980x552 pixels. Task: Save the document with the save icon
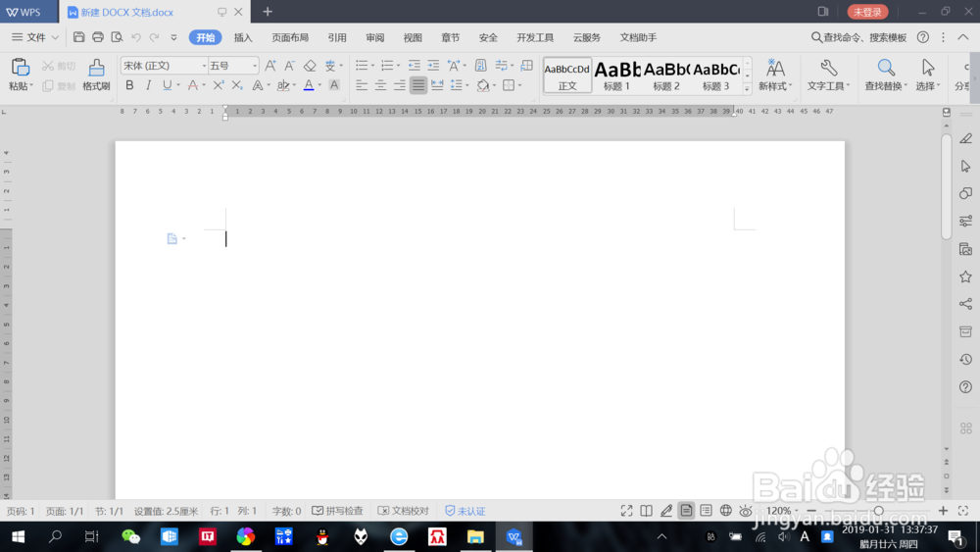pos(78,37)
